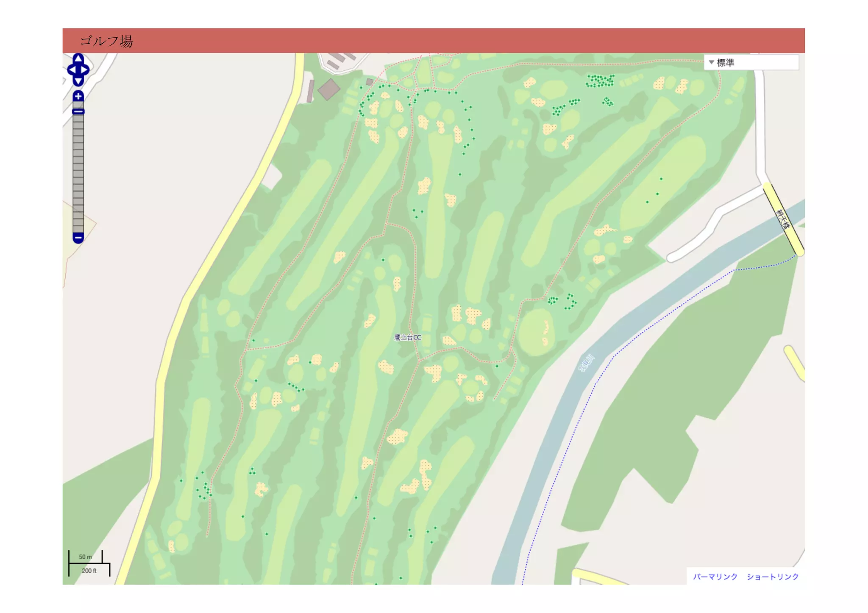Click the zoom slider handle
This screenshot has width=868, height=613.
(x=78, y=111)
